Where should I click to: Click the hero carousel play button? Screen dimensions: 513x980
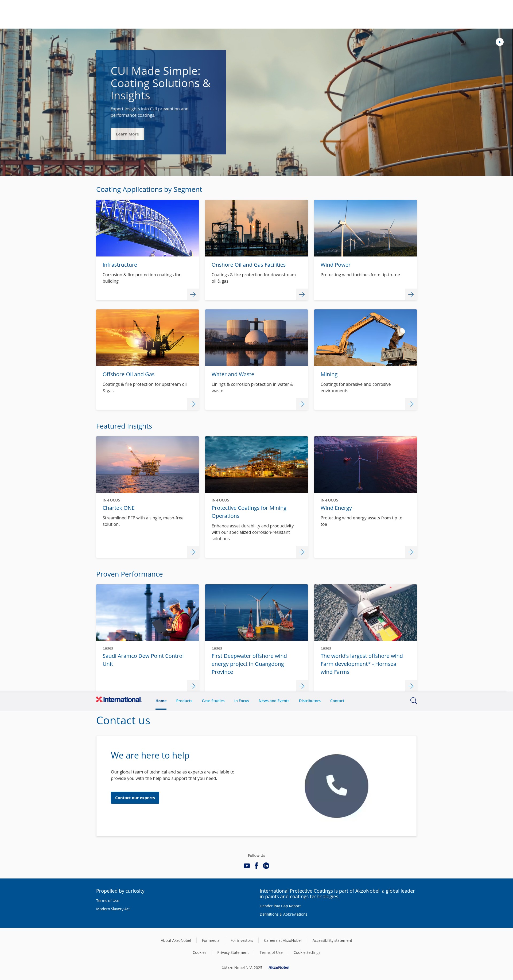(499, 42)
